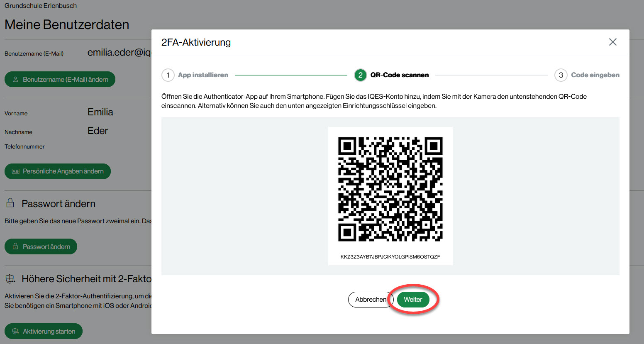Click the ID card icon in 'Persönliche Angaben ändern'
The width and height of the screenshot is (644, 344).
[x=16, y=171]
